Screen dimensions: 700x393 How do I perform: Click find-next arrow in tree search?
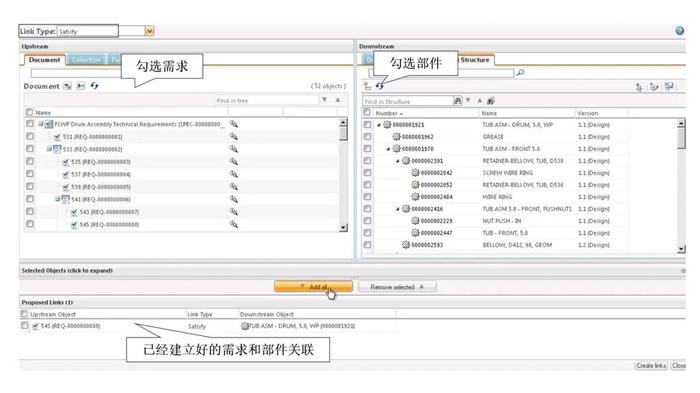pyautogui.click(x=325, y=100)
